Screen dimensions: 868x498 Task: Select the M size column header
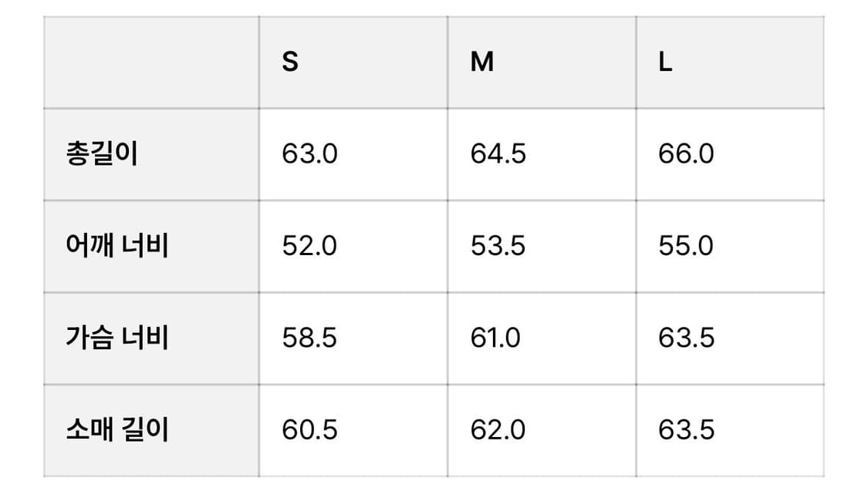pos(482,62)
